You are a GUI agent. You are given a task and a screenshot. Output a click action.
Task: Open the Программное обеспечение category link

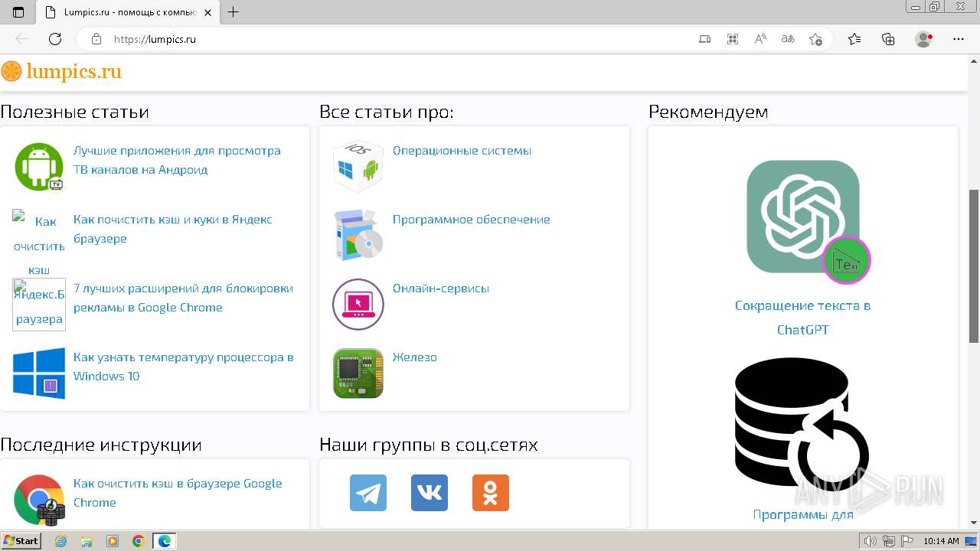point(472,220)
